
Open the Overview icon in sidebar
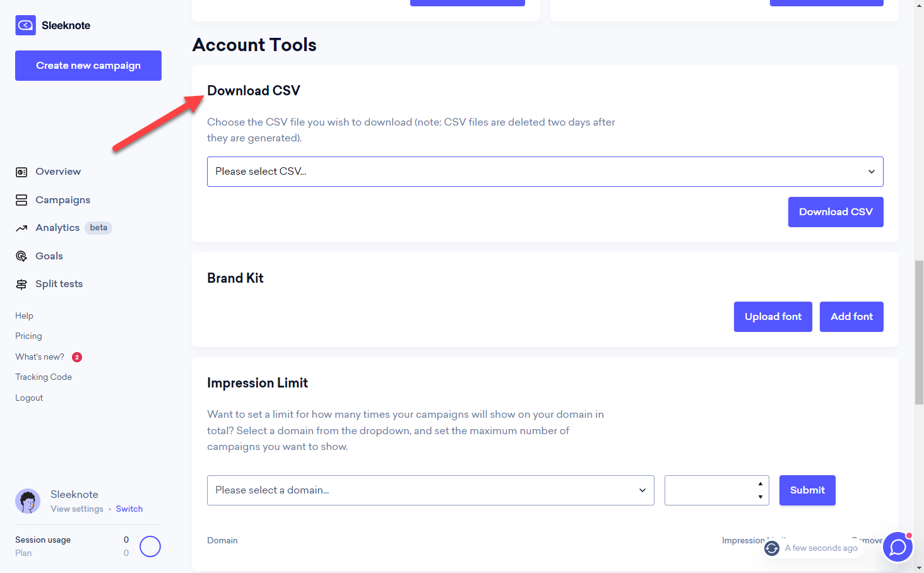[21, 172]
